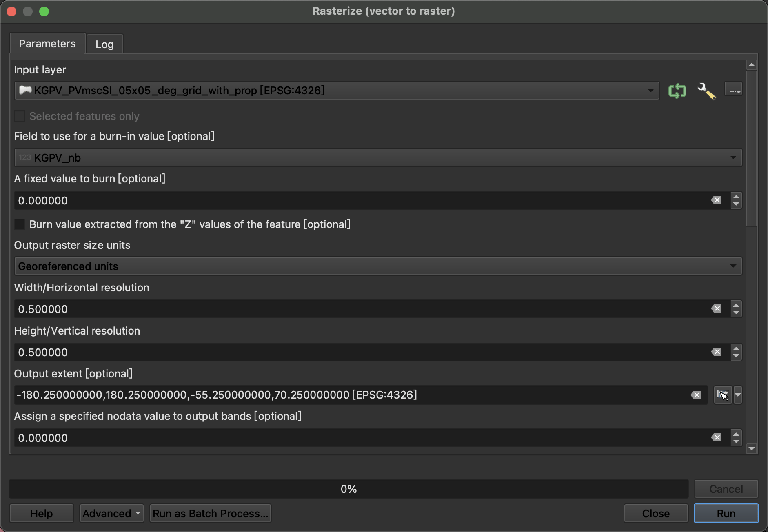Expand the burn-in field KGPV_nb dropdown
The height and width of the screenshot is (532, 768).
(x=378, y=157)
